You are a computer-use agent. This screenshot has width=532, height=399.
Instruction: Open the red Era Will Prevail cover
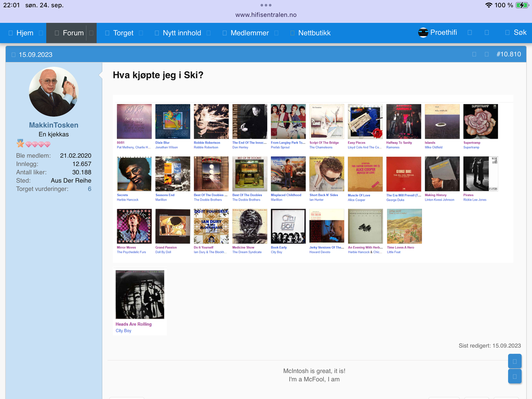point(404,174)
